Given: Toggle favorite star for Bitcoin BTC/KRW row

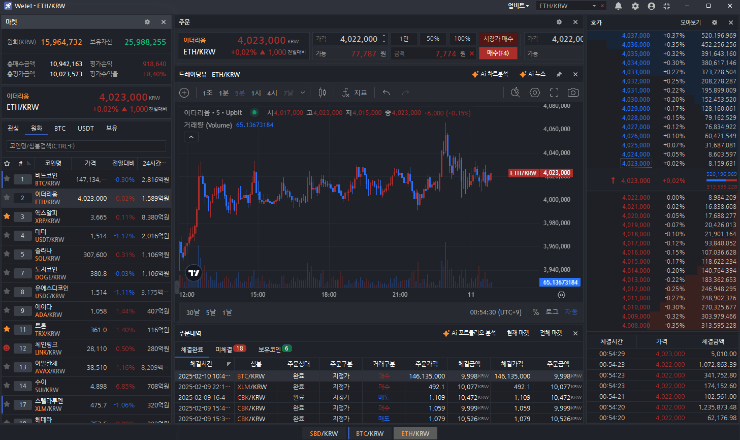Looking at the screenshot, I should point(8,180).
